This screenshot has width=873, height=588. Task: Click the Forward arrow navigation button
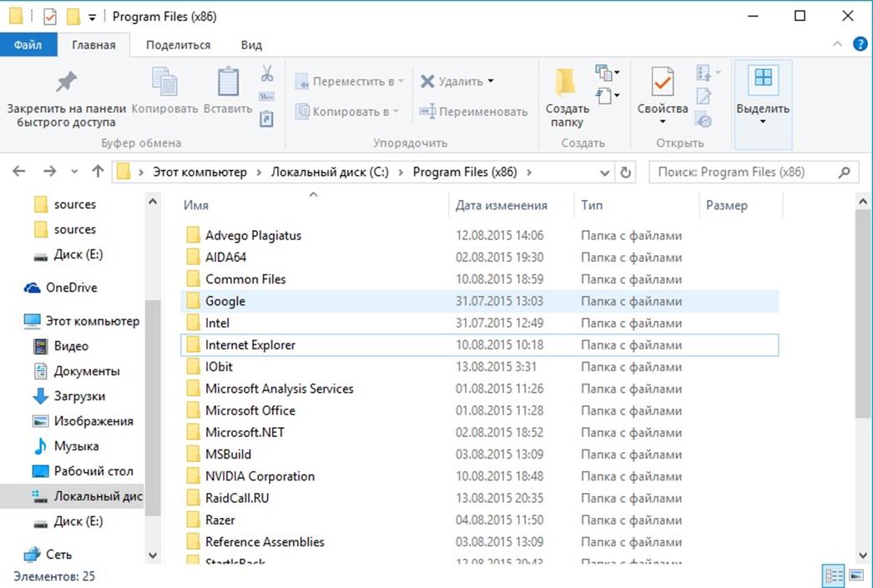(x=49, y=171)
